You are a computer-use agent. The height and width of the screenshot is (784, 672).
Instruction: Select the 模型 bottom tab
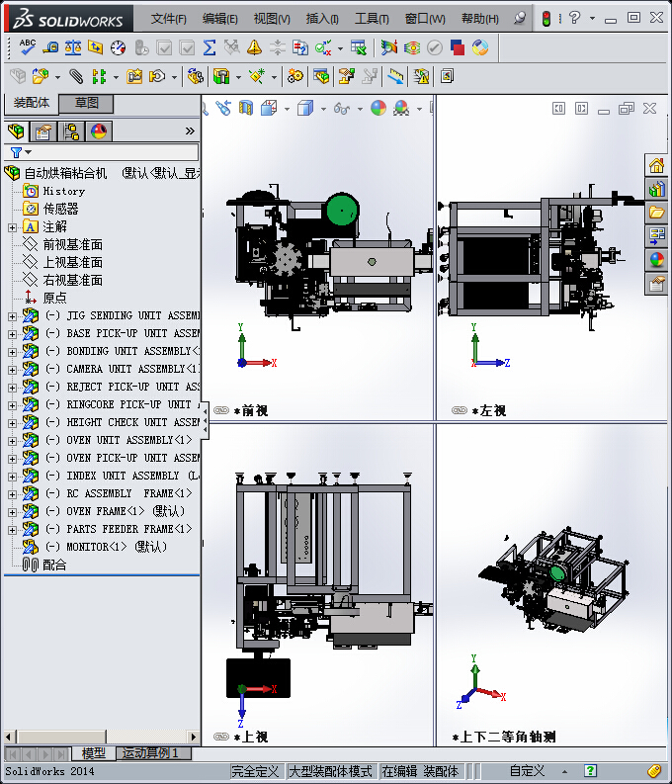(93, 753)
